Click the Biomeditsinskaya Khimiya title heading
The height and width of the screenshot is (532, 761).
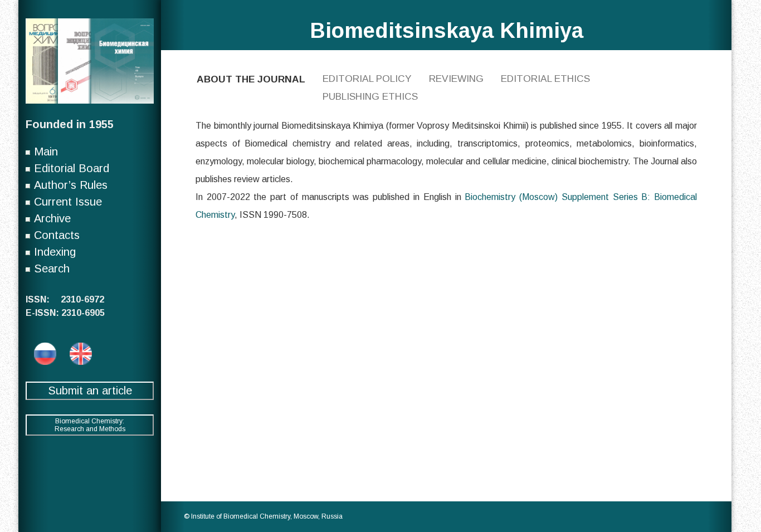(446, 31)
